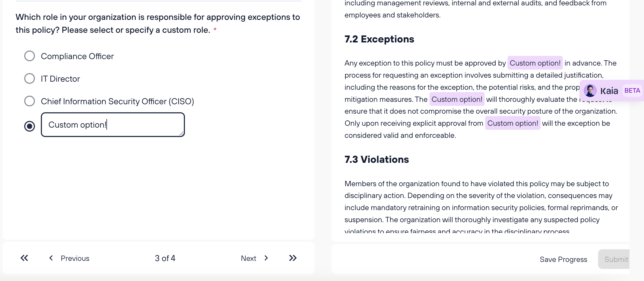
Task: Click first highlighted 'Custom option!' in Exceptions
Action: coord(535,63)
